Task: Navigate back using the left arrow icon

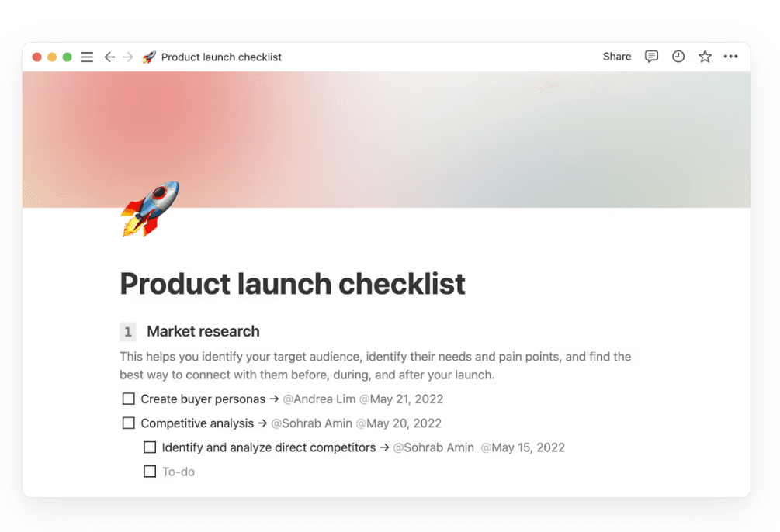Action: pyautogui.click(x=109, y=57)
